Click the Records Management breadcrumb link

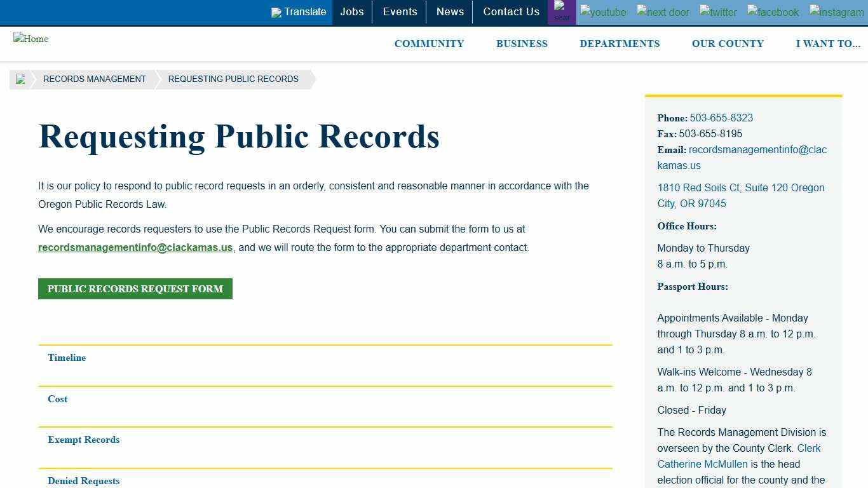(x=94, y=79)
